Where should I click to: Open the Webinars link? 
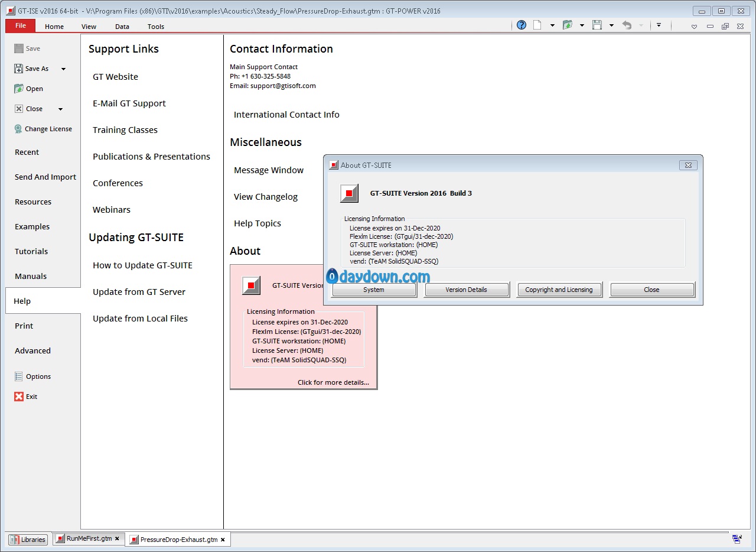(112, 210)
